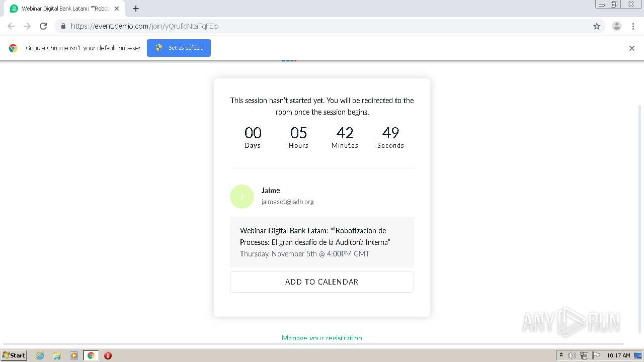
Task: Click the Thursday, November 5th date text
Action: [x=304, y=254]
